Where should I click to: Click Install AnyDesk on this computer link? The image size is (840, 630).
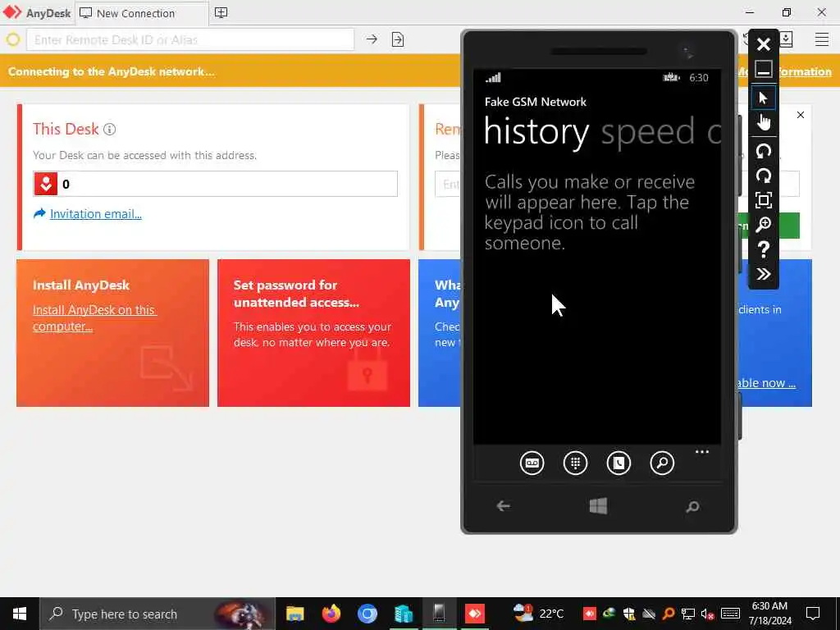coord(94,318)
